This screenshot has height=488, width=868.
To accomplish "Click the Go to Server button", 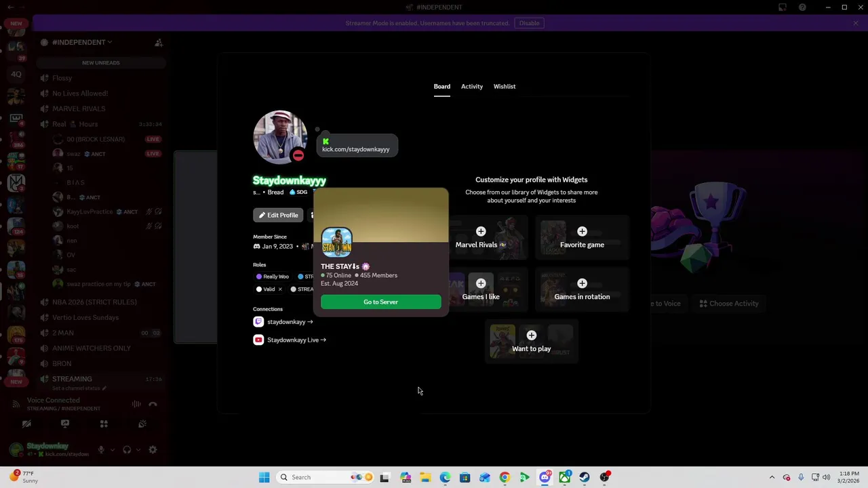I will (380, 302).
